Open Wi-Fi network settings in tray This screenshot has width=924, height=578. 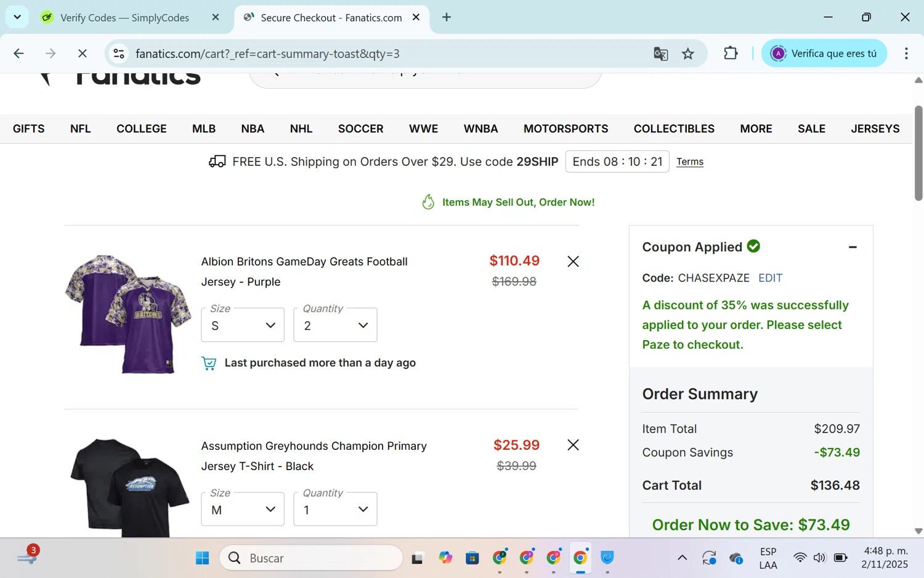coord(800,558)
